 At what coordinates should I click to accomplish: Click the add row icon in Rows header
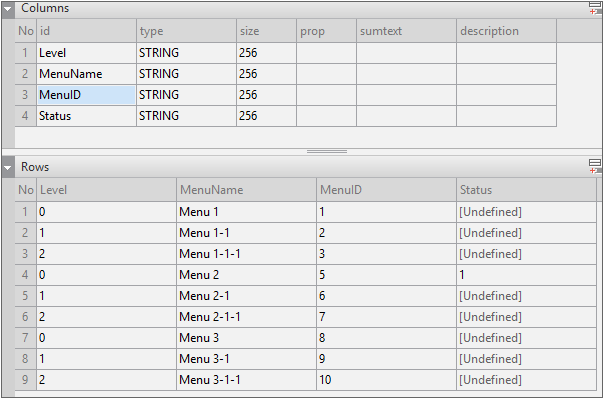coord(595,166)
